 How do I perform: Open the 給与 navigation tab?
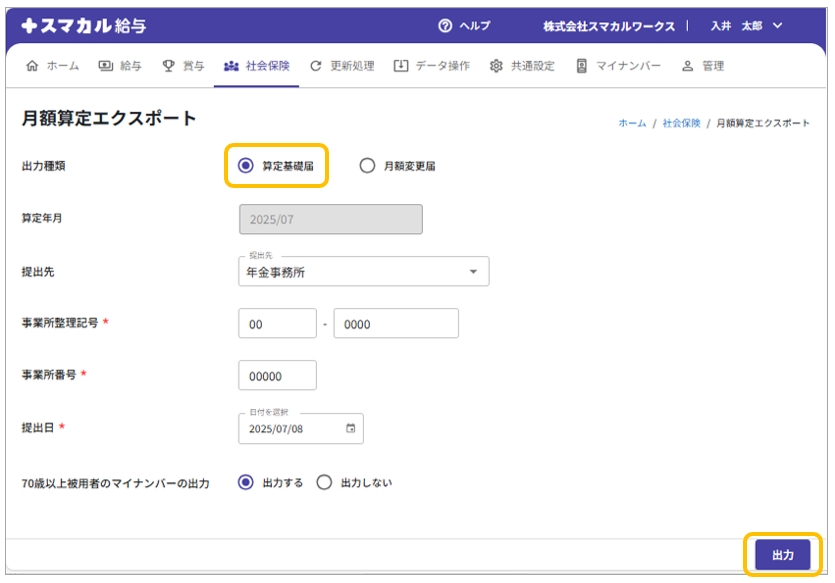[x=120, y=66]
